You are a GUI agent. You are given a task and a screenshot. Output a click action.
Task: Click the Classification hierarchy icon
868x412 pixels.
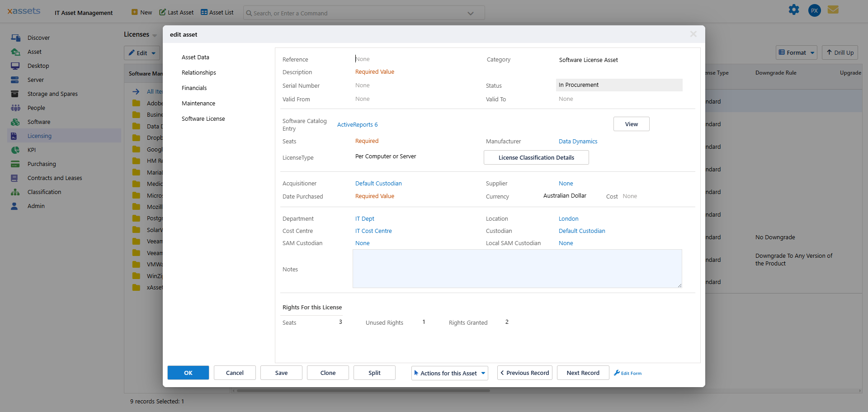(x=15, y=192)
